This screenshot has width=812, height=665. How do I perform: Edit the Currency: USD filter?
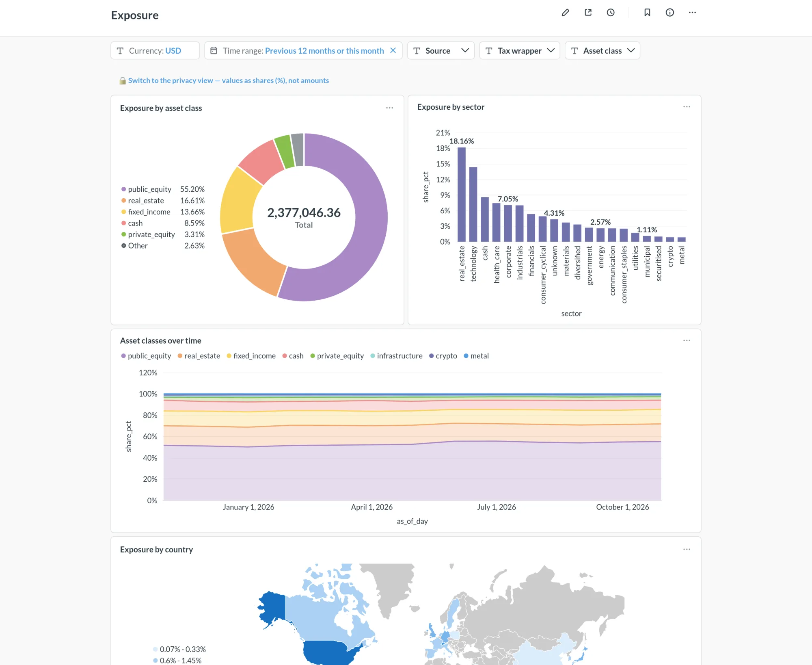[x=155, y=50]
